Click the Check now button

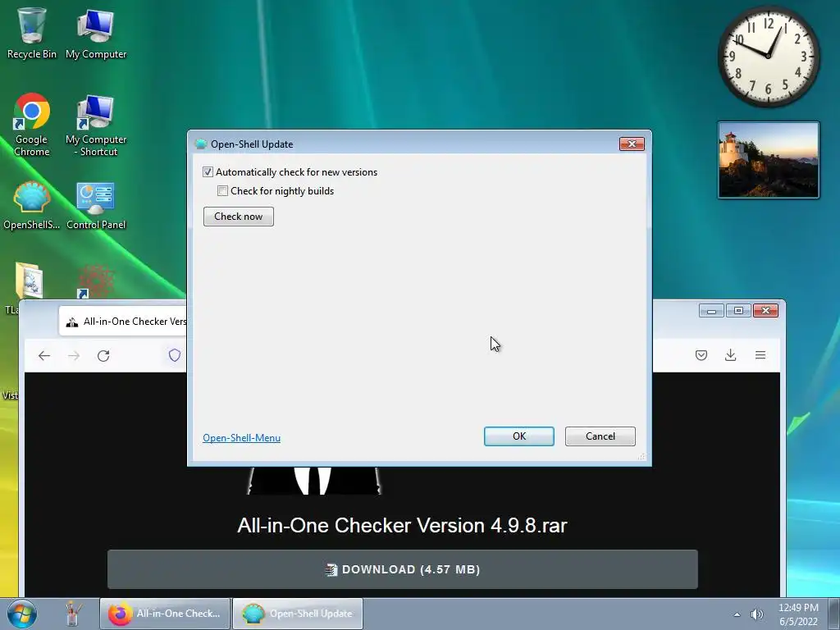239,217
